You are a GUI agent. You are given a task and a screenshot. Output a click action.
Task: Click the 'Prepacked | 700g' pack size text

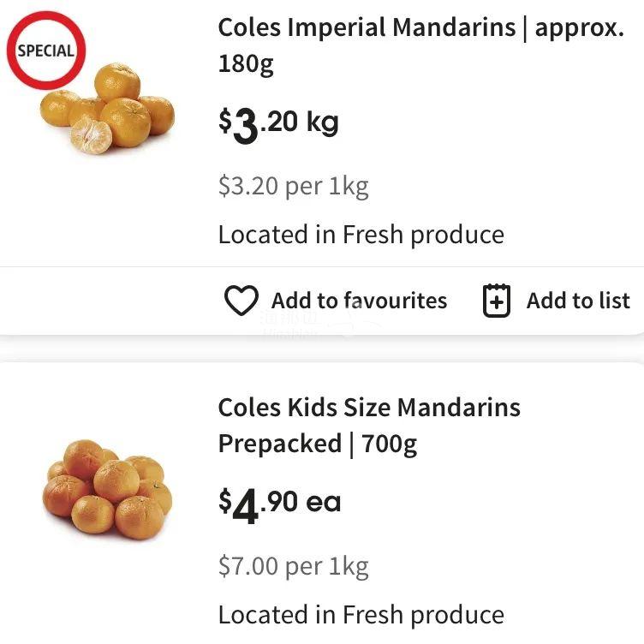click(x=317, y=444)
